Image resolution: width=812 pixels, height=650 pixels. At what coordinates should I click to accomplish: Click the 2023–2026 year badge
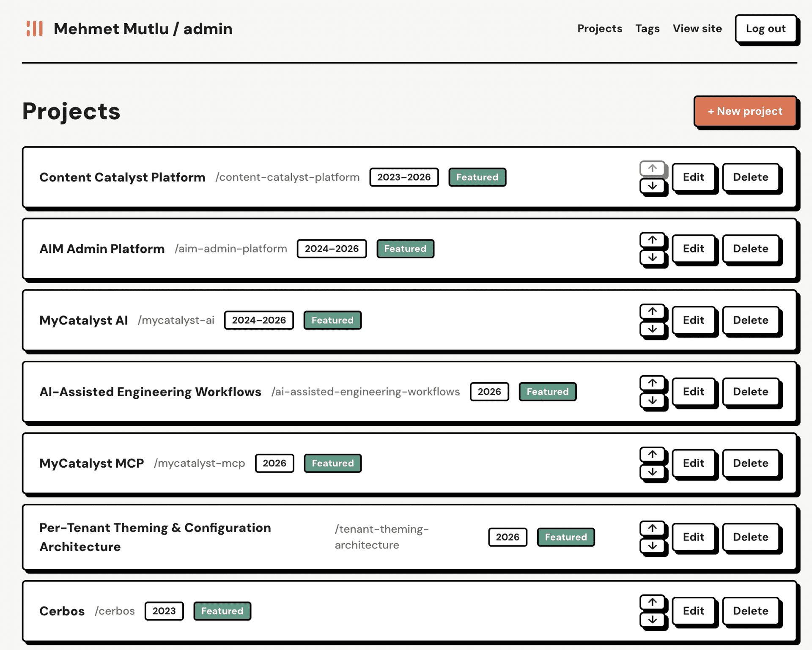(x=404, y=177)
